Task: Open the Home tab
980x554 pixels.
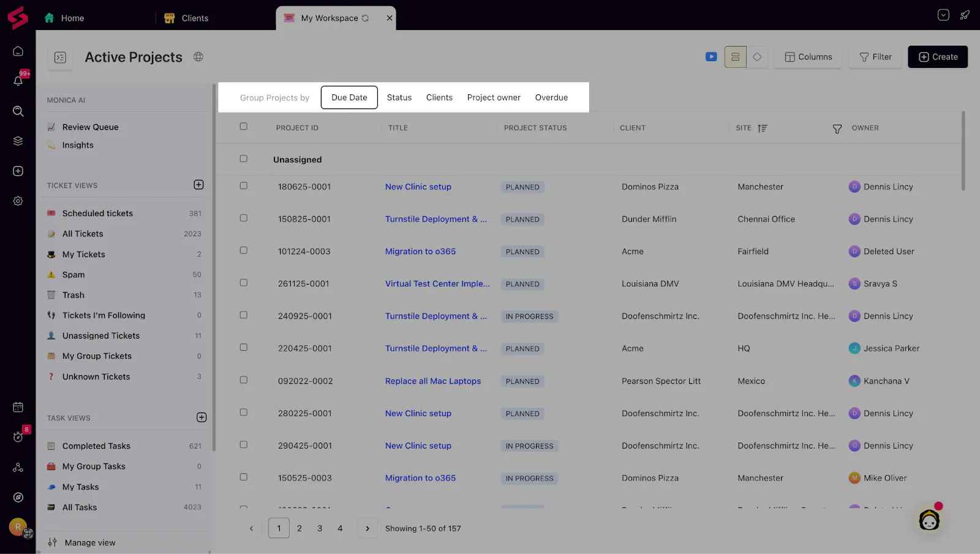Action: click(x=65, y=18)
